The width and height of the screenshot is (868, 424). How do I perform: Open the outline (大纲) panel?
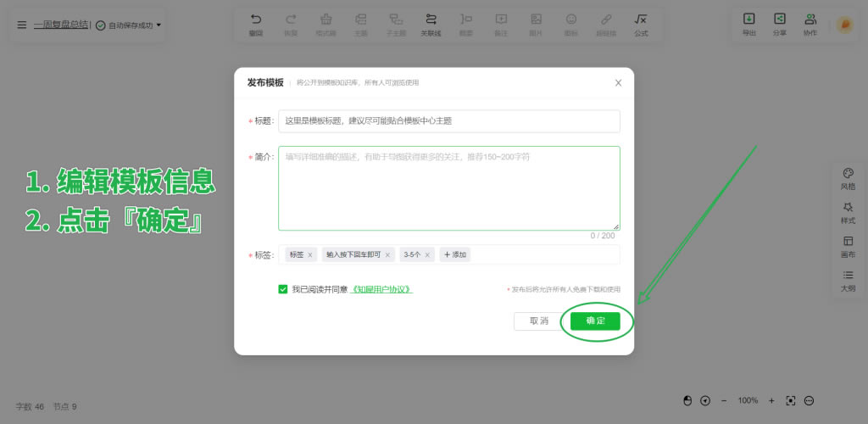848,282
